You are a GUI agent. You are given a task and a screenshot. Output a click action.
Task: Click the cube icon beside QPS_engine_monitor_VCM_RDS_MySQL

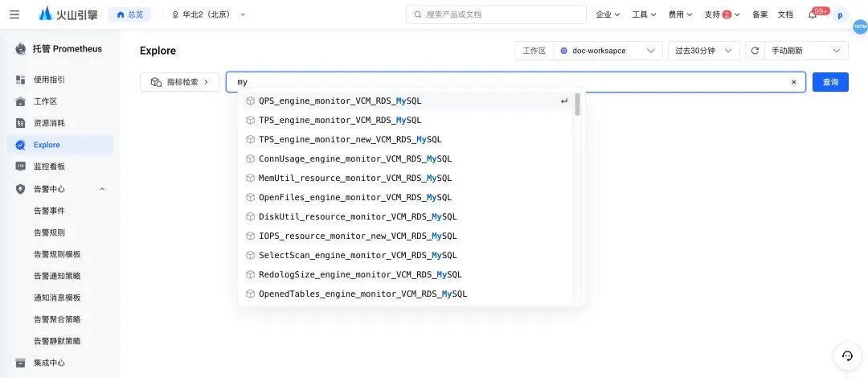coord(250,101)
